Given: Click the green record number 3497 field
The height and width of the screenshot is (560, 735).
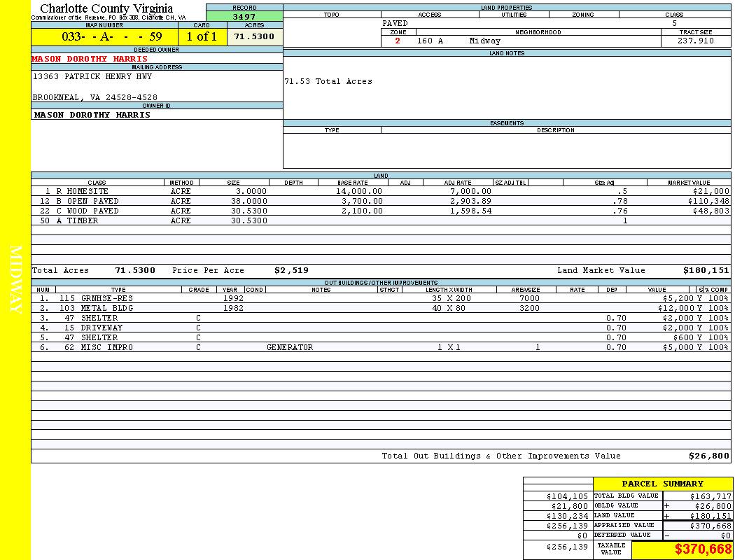Looking at the screenshot, I should click(244, 17).
